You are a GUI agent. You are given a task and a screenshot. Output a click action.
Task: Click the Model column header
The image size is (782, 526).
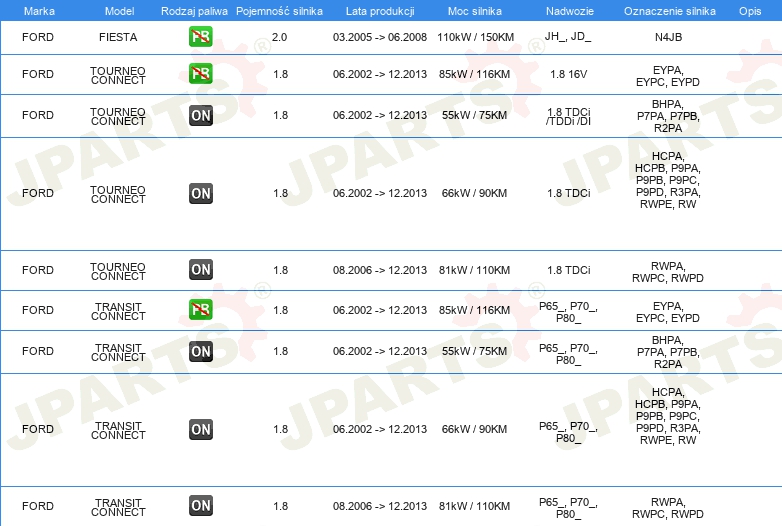pos(119,11)
